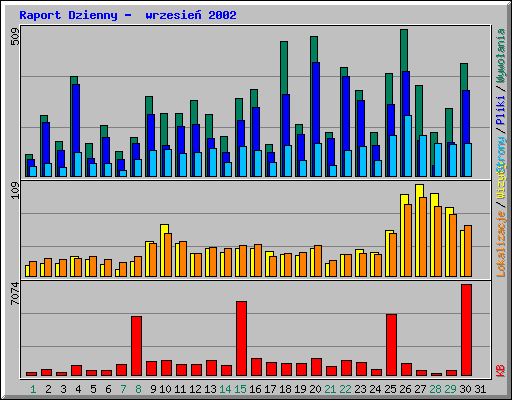Click the orange 'Lokalizacje' legend label
The image size is (512, 400).
(501, 244)
